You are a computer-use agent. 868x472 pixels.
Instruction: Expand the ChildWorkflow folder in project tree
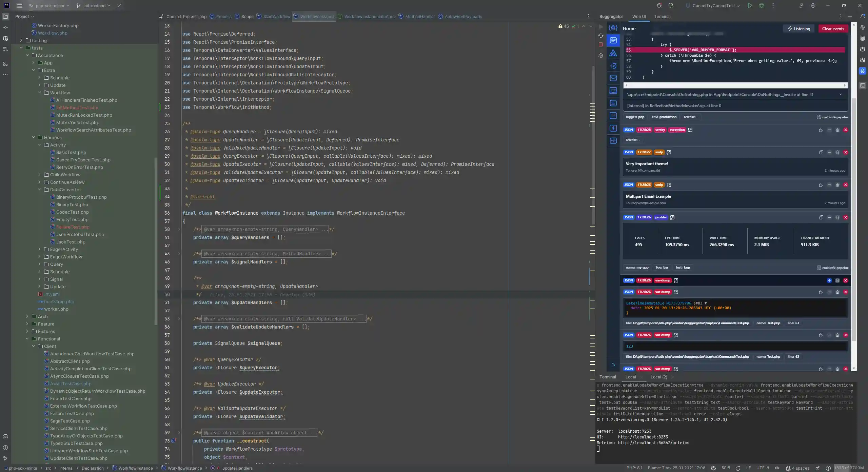[40, 175]
